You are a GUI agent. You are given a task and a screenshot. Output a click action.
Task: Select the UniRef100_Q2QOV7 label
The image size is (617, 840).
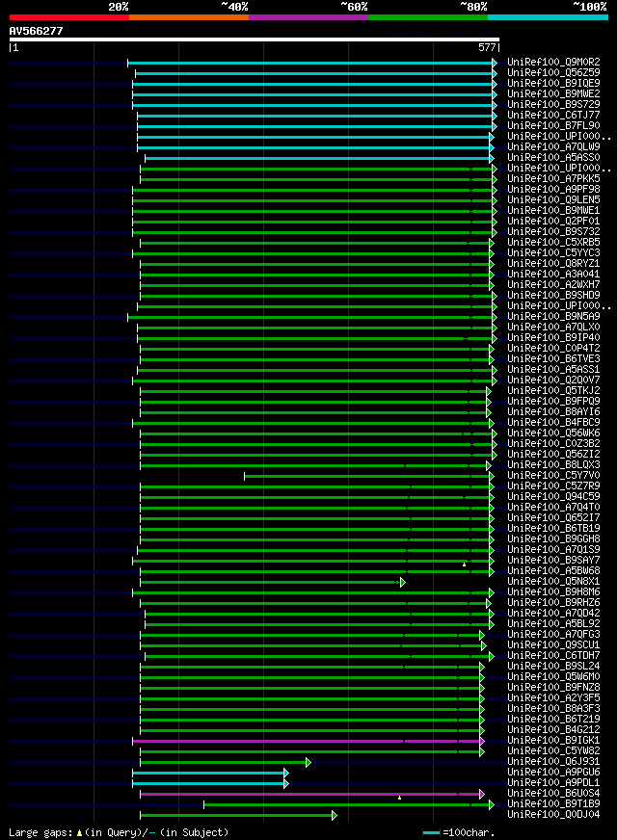(553, 380)
